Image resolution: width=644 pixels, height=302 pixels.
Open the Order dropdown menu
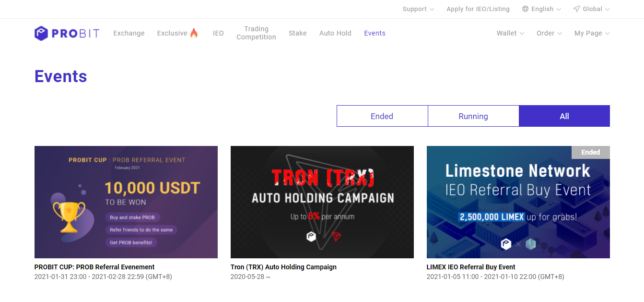549,33
